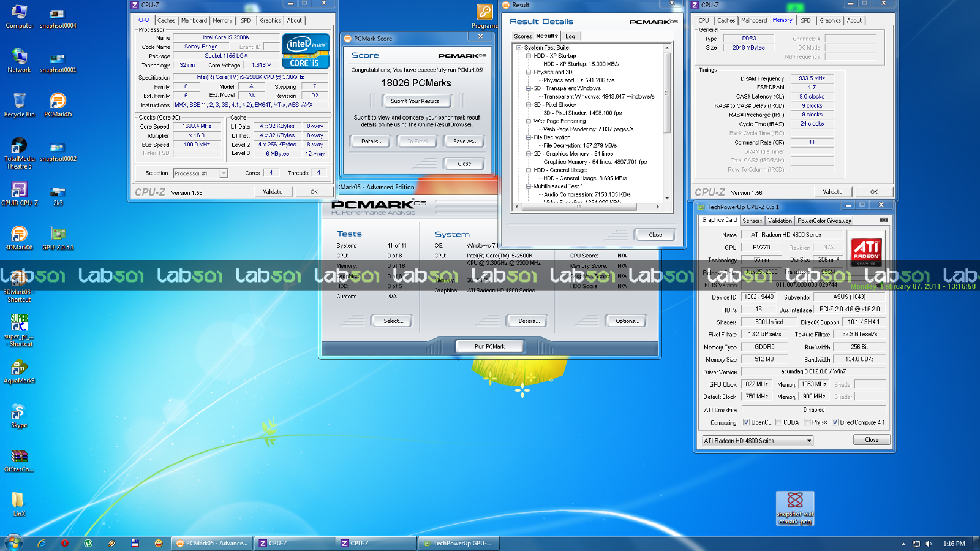Collapse the Web Page Rendering node
The image size is (980, 551).
pos(529,121)
